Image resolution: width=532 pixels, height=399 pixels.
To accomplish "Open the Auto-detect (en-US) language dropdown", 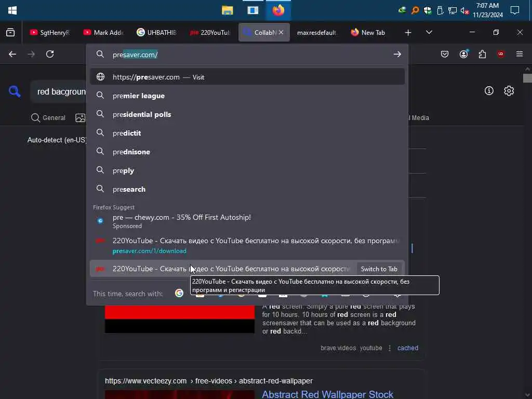I will (57, 140).
